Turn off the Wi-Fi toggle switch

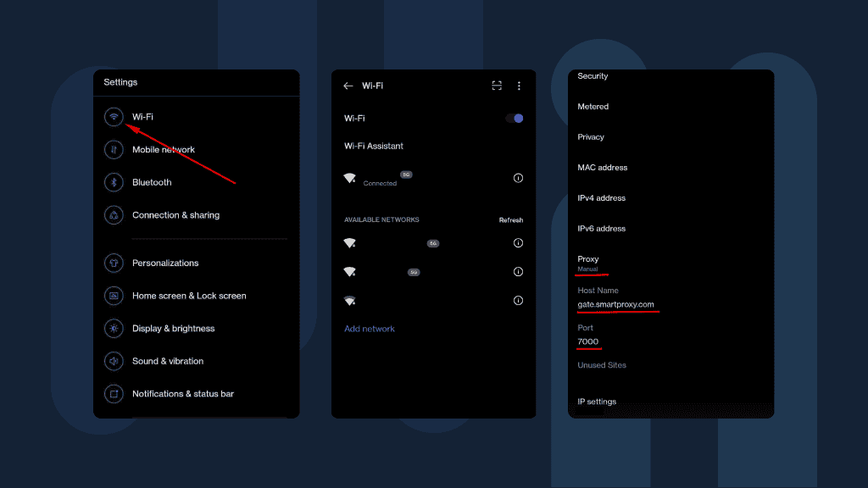pyautogui.click(x=515, y=119)
